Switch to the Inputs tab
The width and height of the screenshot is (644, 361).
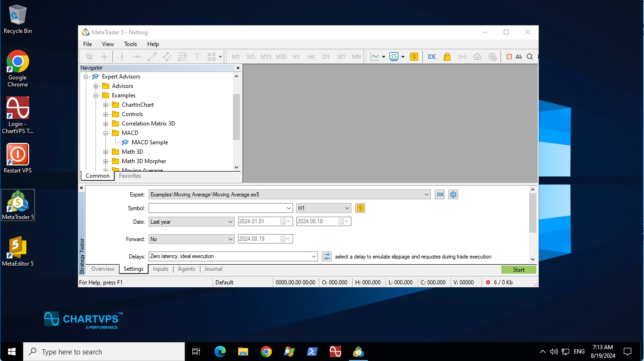(x=160, y=269)
